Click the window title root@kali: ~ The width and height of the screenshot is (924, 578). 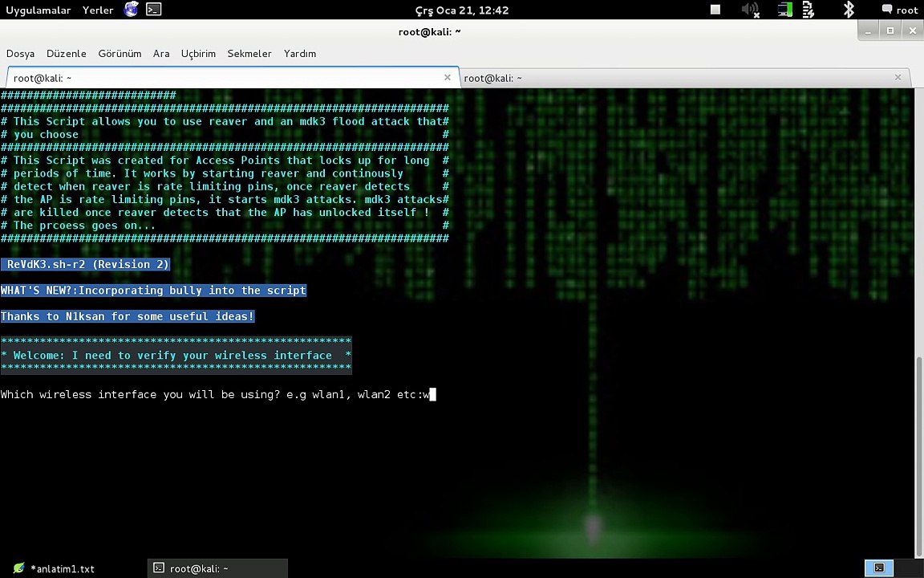(430, 32)
